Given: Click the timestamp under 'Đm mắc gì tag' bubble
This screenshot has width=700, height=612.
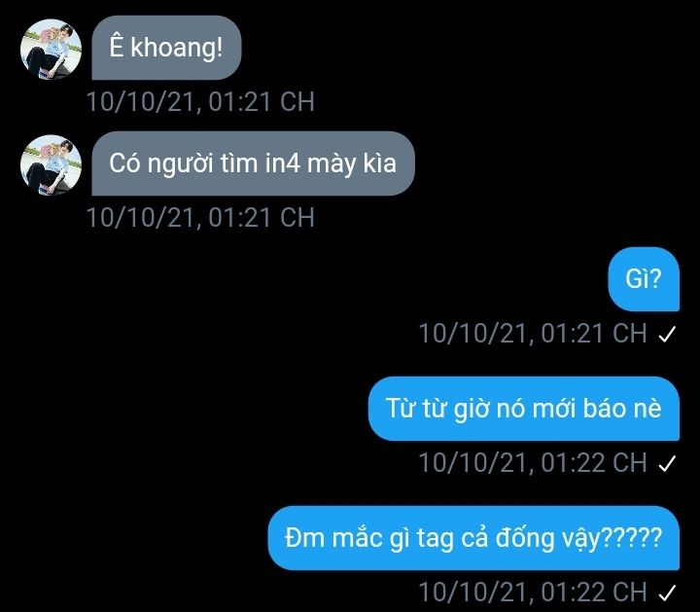Looking at the screenshot, I should tap(533, 592).
